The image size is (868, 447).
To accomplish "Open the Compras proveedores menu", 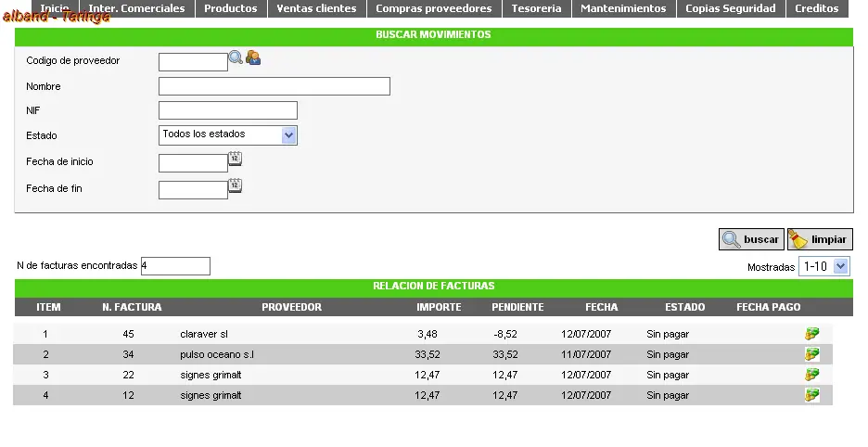I will click(x=434, y=8).
